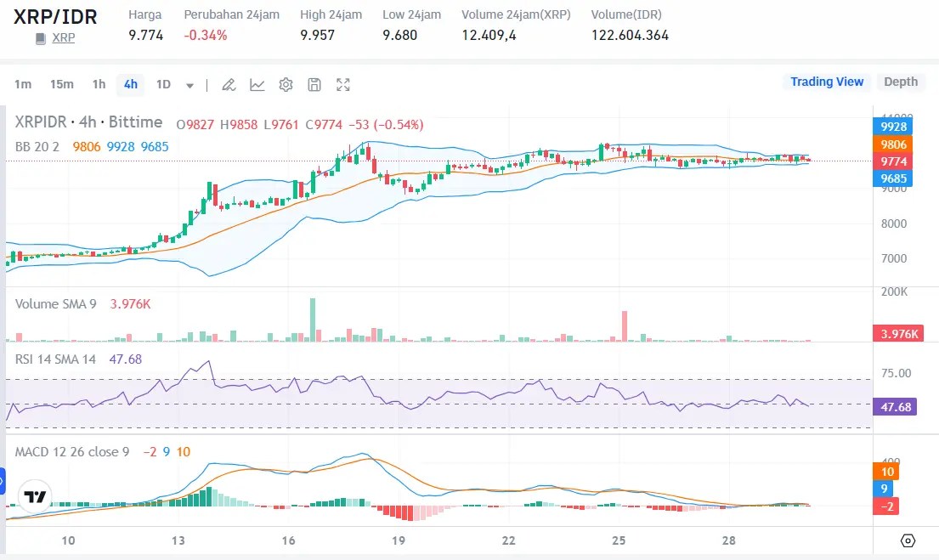Select the chart style line icon
Viewport: 939px width, 560px height.
tap(257, 84)
